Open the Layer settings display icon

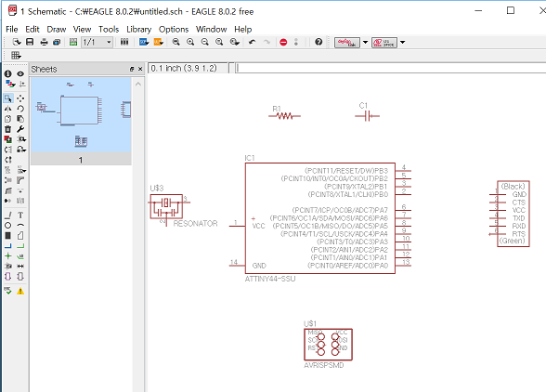(9, 84)
